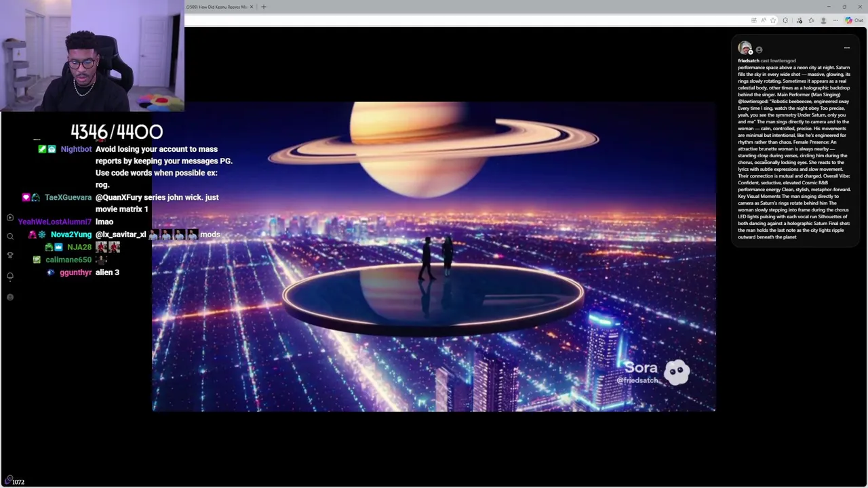This screenshot has width=868, height=488.
Task: Click the cast member avatar beside friedsatch
Action: [x=759, y=50]
